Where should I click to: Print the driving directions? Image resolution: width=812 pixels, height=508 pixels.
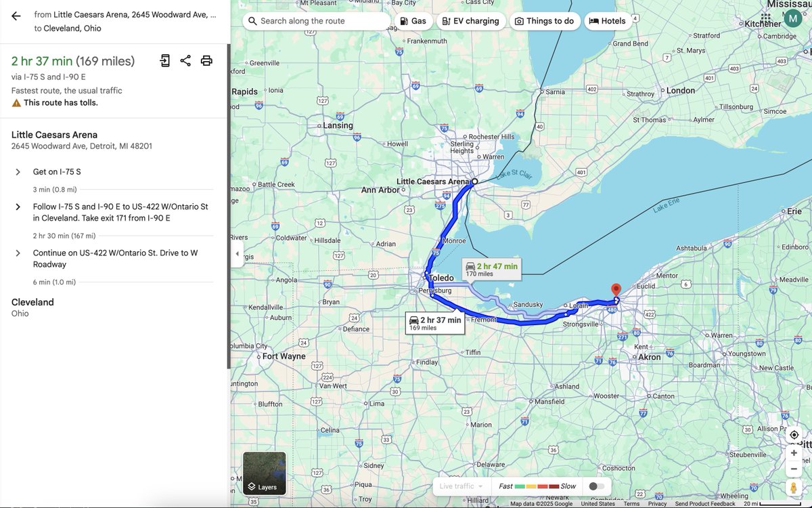(206, 60)
